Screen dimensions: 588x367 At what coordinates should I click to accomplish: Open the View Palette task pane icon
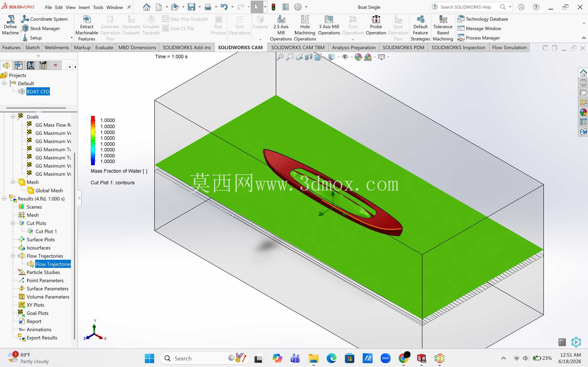[583, 102]
